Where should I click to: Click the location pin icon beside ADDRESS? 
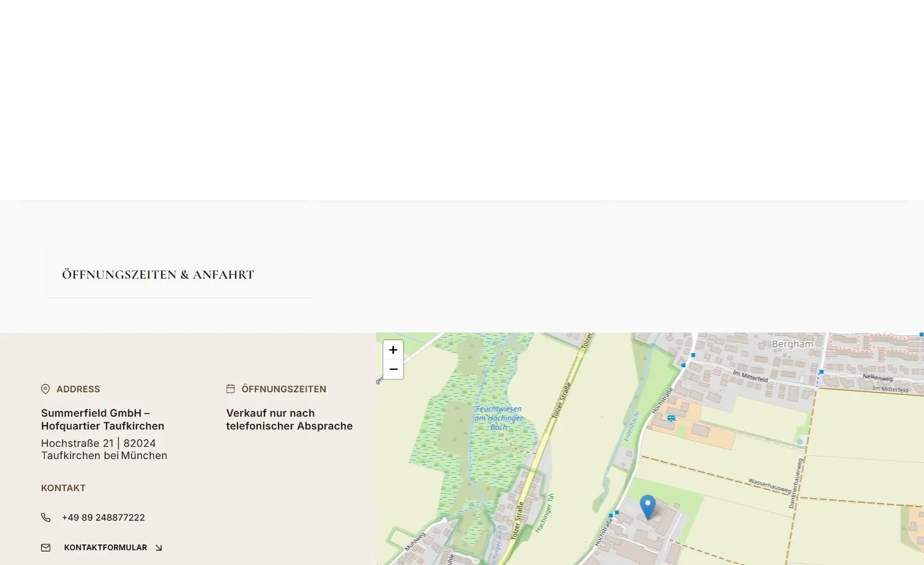pyautogui.click(x=46, y=389)
